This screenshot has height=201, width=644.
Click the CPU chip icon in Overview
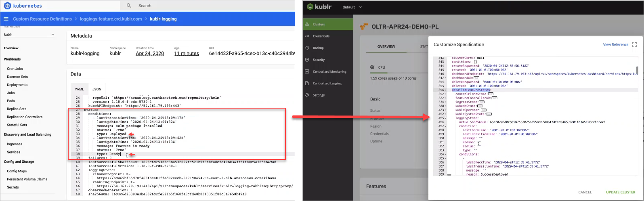pyautogui.click(x=372, y=67)
